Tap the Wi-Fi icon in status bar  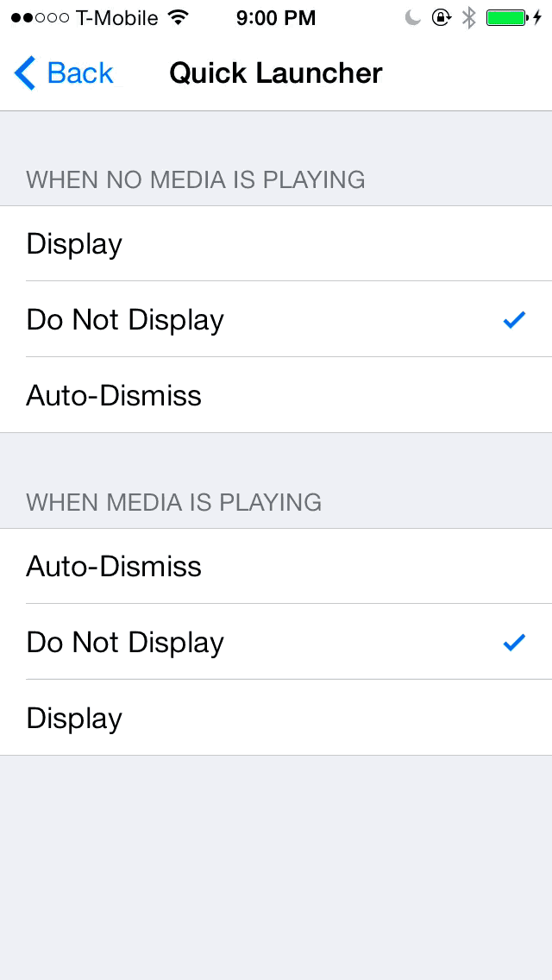(x=179, y=17)
